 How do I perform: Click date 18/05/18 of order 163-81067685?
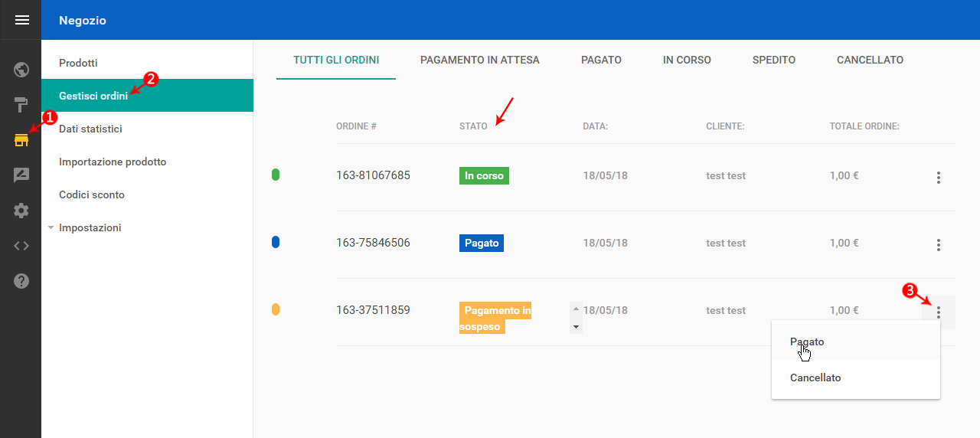point(606,175)
